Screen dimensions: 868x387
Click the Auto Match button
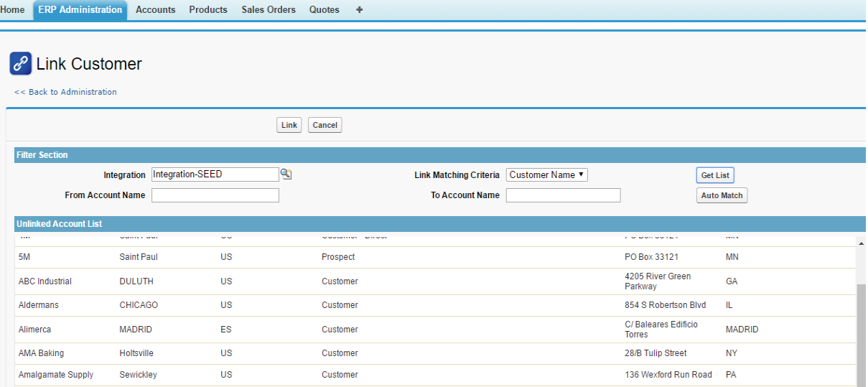722,195
